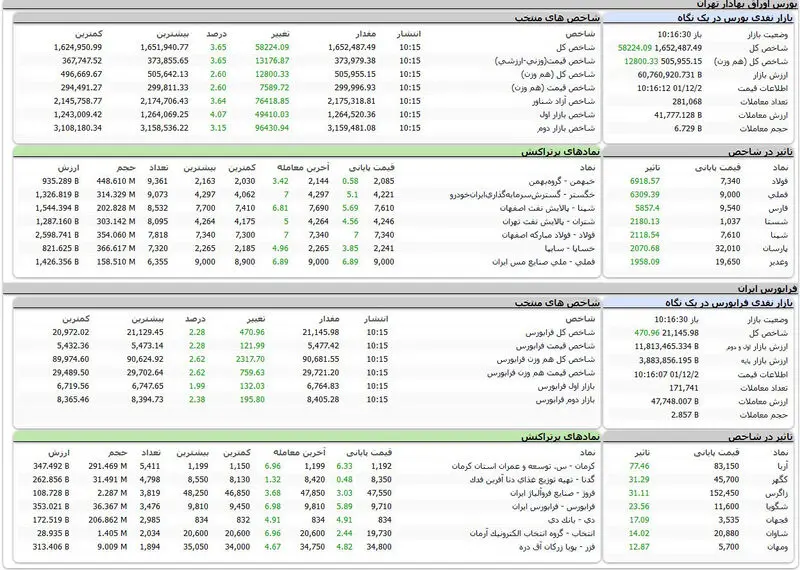Select the ومهان symbol link
Screen dimensions: 800x570
(x=778, y=547)
